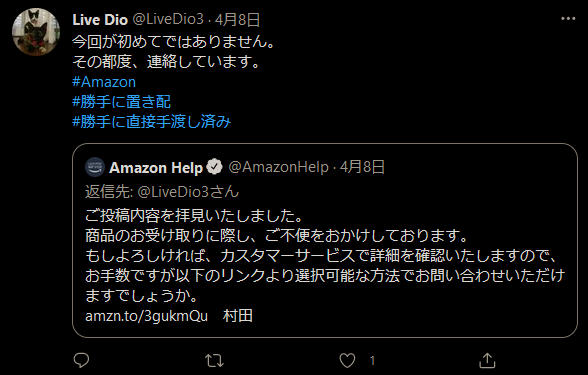
Task: Click the quoted tweet's 4月8日 date
Action: pyautogui.click(x=362, y=167)
